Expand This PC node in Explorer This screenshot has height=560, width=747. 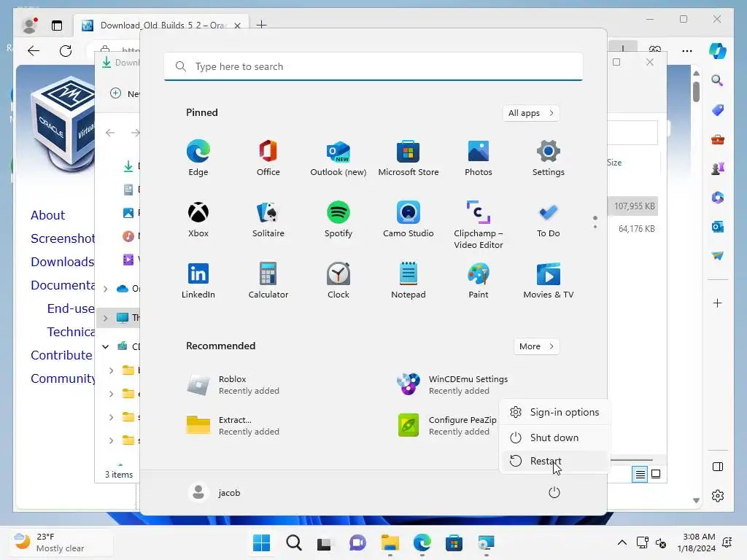[106, 318]
